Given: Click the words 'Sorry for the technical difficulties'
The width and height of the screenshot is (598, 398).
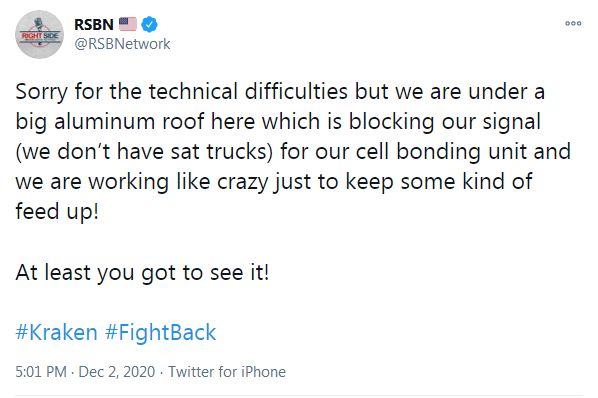Looking at the screenshot, I should coord(182,91).
